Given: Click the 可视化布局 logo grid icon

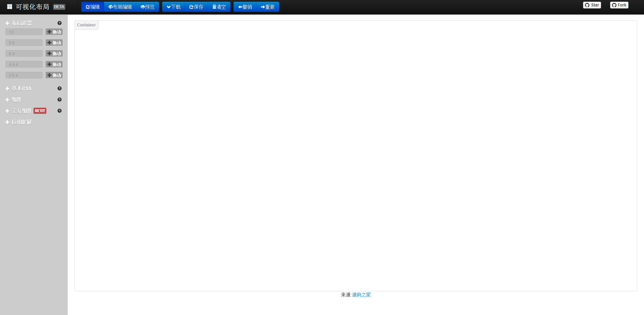Looking at the screenshot, I should coord(9,7).
